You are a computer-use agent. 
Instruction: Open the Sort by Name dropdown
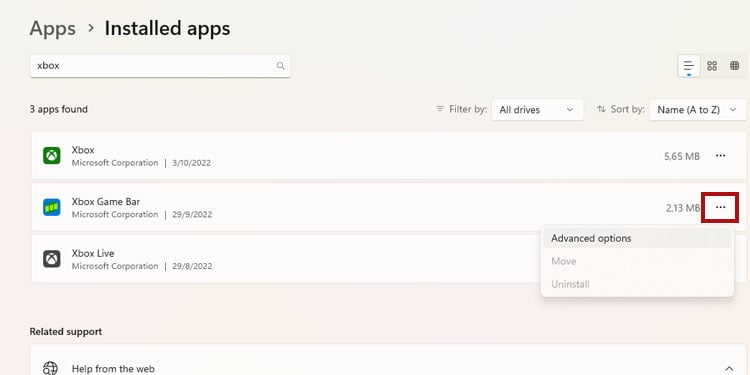(697, 110)
